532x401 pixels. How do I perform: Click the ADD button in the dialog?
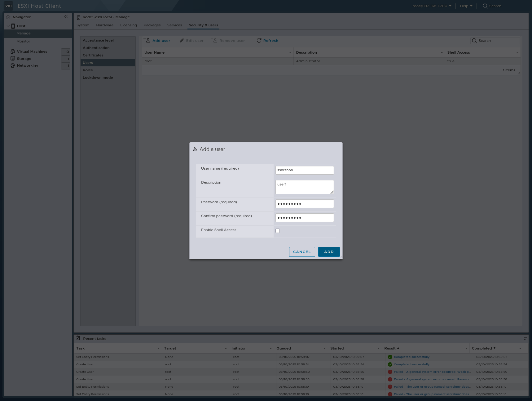pyautogui.click(x=328, y=252)
